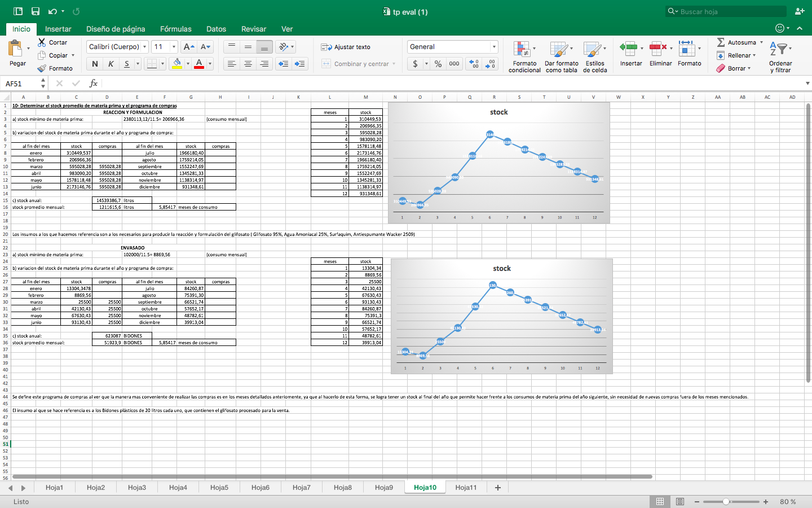This screenshot has width=812, height=508.
Task: Expand the General number format dropdown
Action: click(x=494, y=47)
